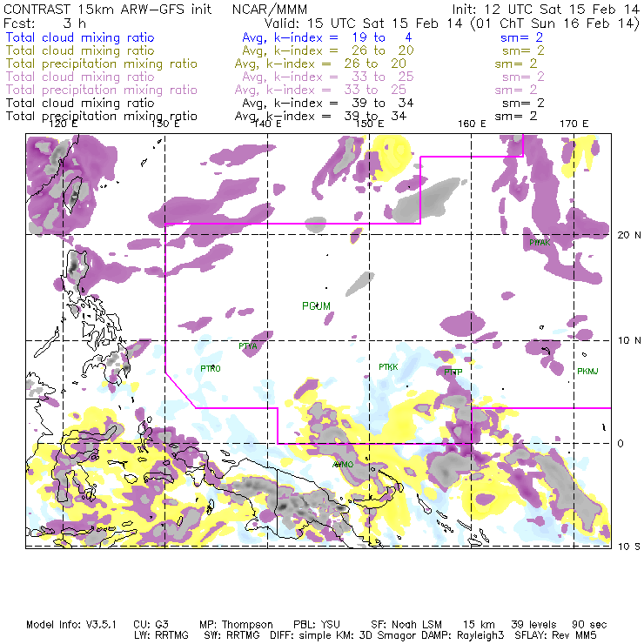The height and width of the screenshot is (644, 644).
Task: Select olive Total precipitation mixing ratio line
Action: [102, 64]
